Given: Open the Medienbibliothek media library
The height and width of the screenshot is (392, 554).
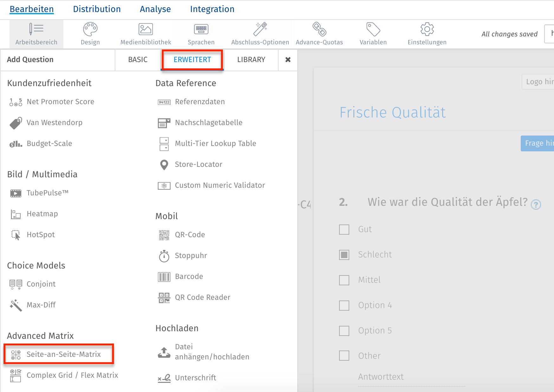Looking at the screenshot, I should tap(145, 33).
